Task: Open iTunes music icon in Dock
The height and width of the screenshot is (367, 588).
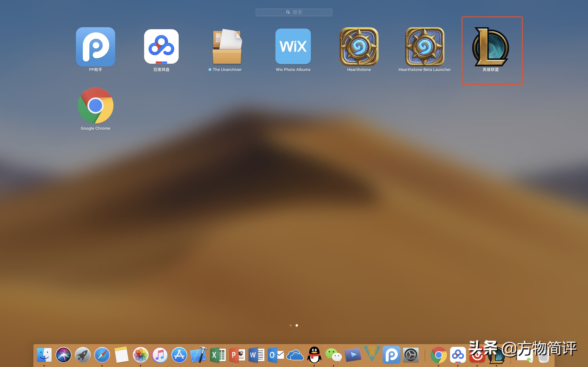Action: tap(160, 355)
